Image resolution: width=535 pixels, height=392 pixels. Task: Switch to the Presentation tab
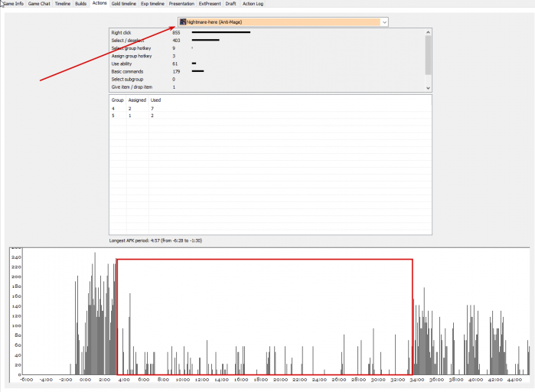(181, 3)
